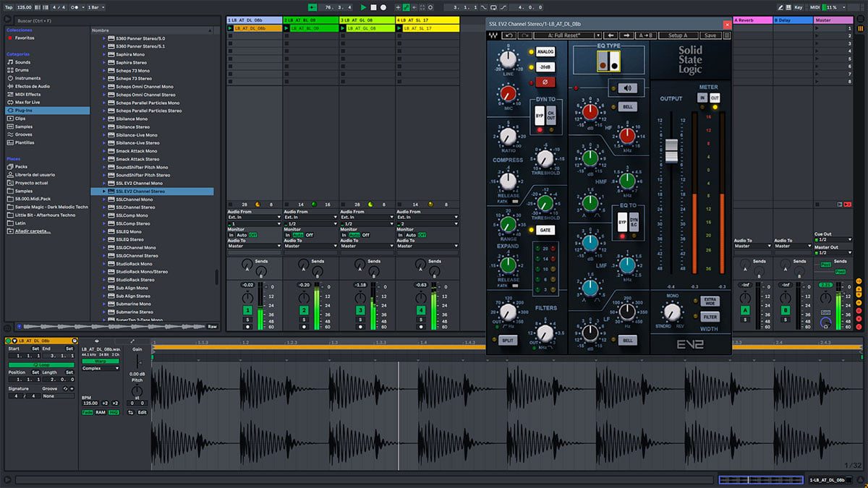Toggle the phase invert ø button
This screenshot has width=868, height=488.
tap(545, 82)
